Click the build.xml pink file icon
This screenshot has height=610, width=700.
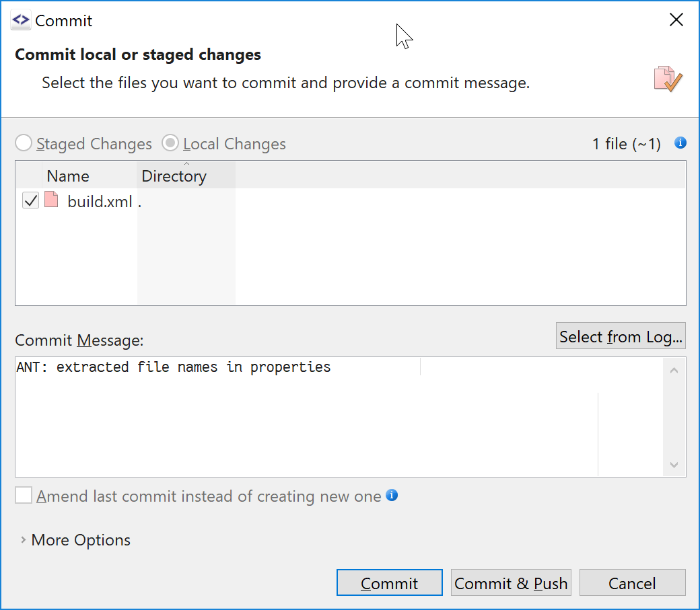(51, 200)
